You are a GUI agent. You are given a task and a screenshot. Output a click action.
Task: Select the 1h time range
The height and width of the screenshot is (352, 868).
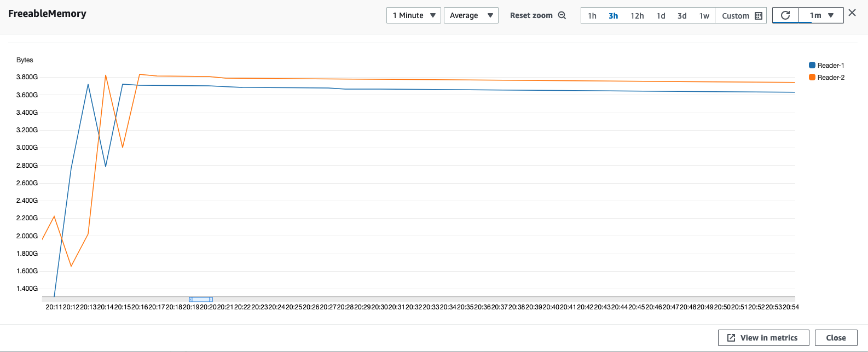[x=592, y=16]
